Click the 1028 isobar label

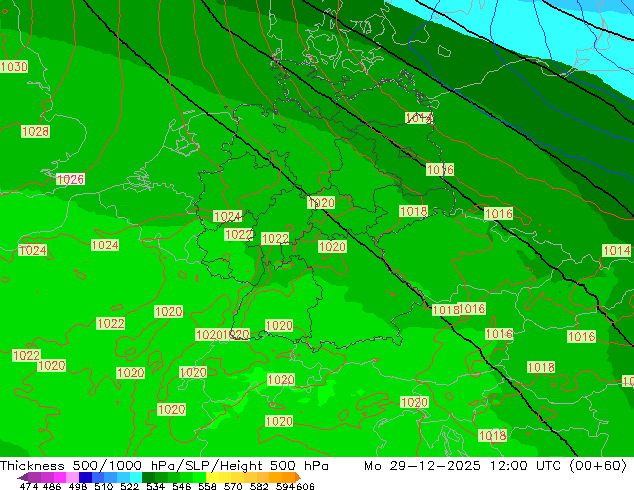tap(36, 131)
